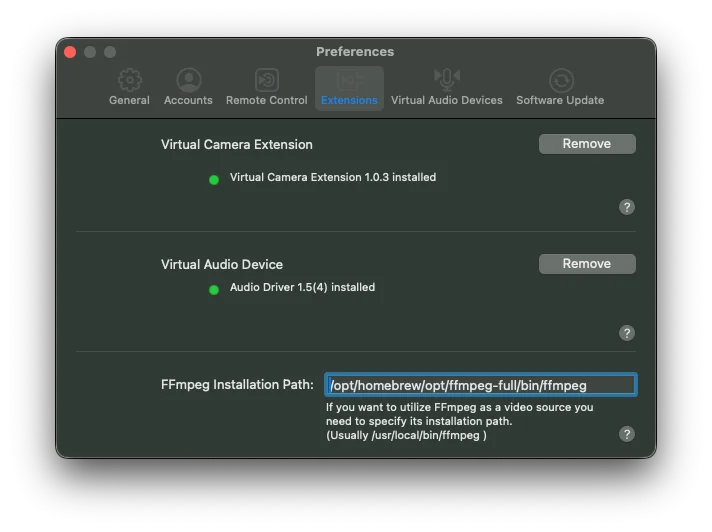This screenshot has width=712, height=532.
Task: Close the Preferences window
Action: 70,52
